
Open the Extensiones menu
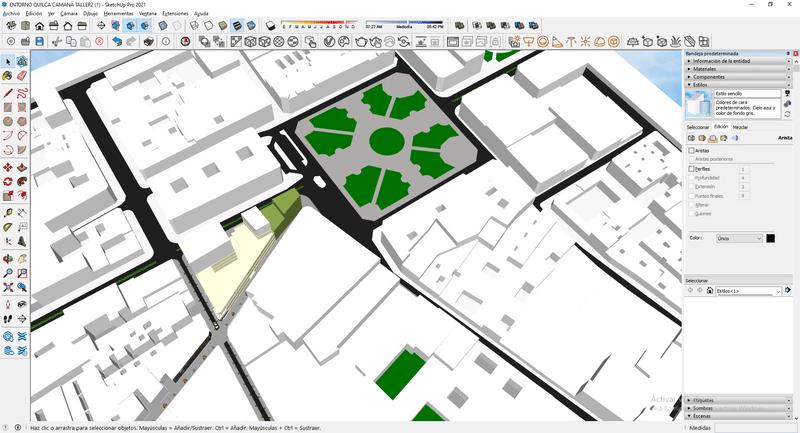pyautogui.click(x=176, y=14)
